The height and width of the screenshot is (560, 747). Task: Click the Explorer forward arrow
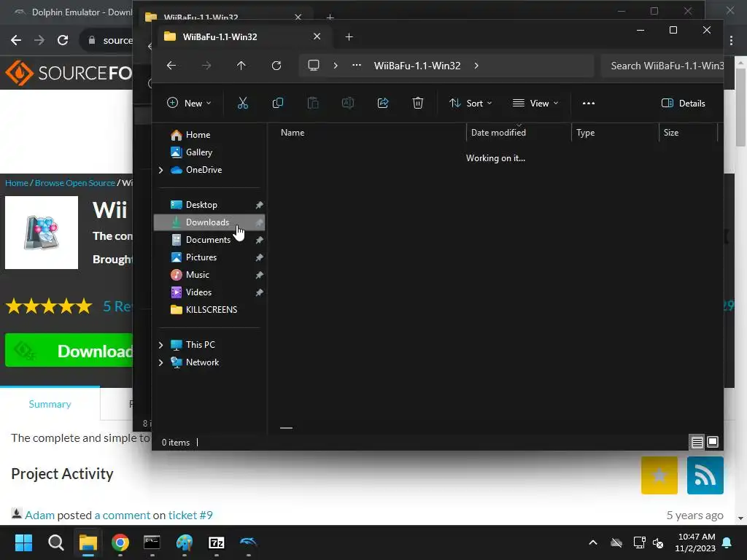point(206,65)
